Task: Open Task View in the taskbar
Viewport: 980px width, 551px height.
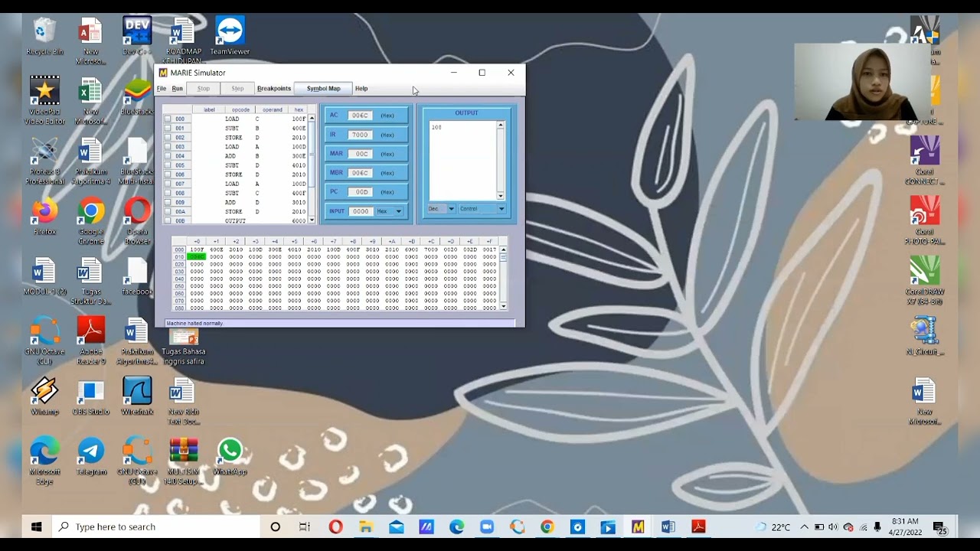Action: point(305,527)
